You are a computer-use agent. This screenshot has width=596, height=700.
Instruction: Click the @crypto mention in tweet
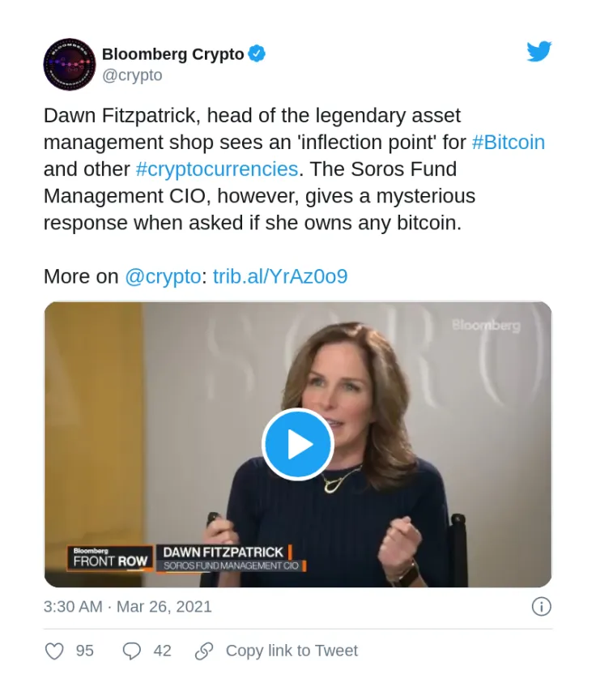(x=162, y=276)
